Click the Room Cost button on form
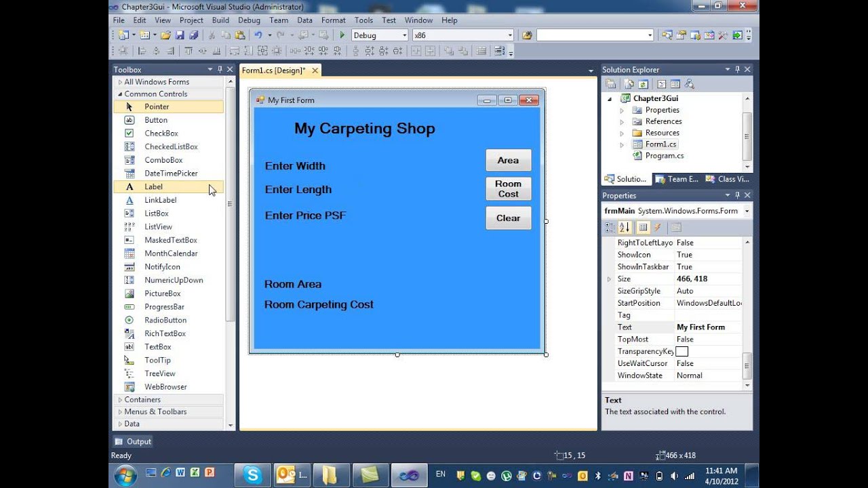This screenshot has height=488, width=868. coord(508,188)
